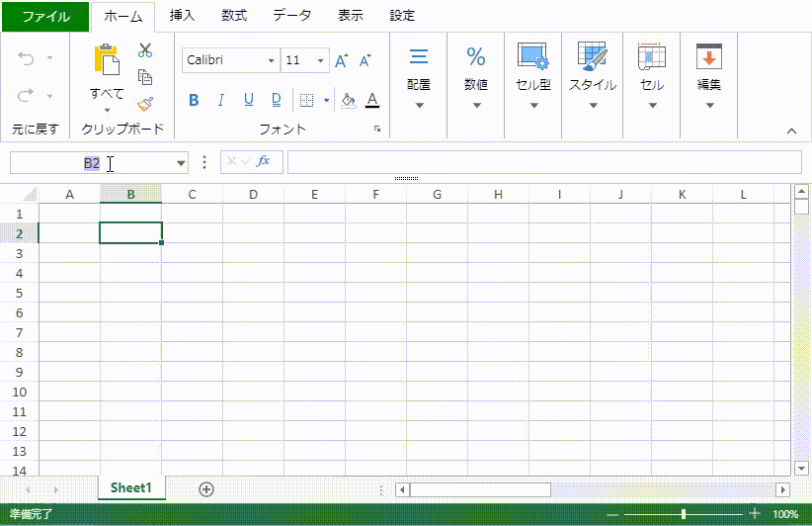
Task: Click the fill color paint bucket icon
Action: click(348, 100)
